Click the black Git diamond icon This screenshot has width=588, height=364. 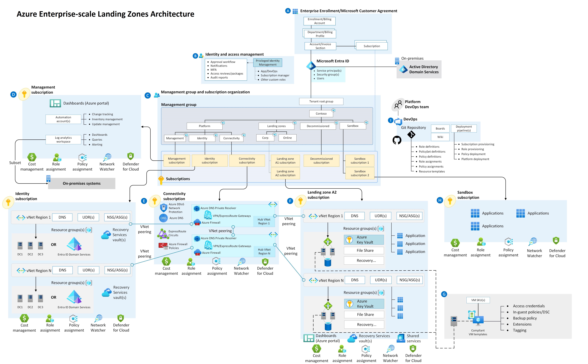pyautogui.click(x=411, y=135)
